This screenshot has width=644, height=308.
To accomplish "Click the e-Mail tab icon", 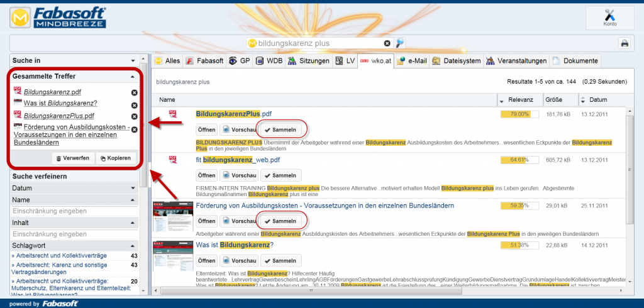I will pyautogui.click(x=401, y=61).
